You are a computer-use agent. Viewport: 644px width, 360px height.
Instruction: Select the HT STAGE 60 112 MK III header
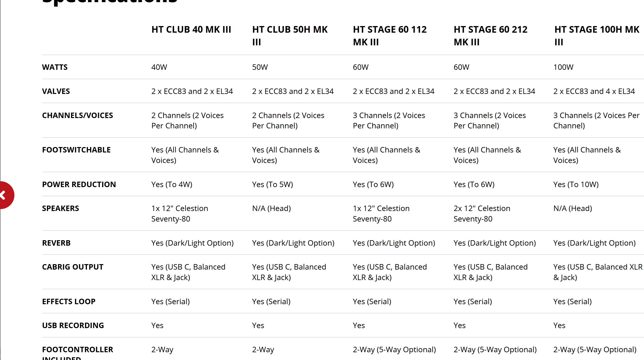tap(390, 35)
